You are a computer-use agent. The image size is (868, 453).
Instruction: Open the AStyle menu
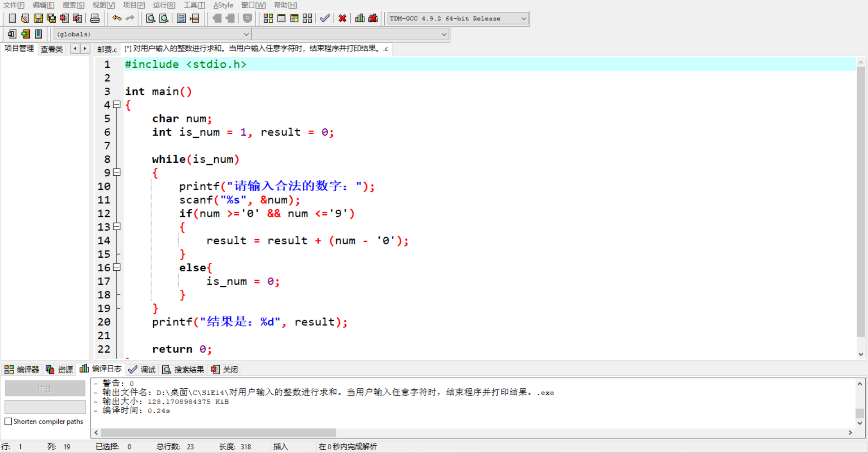[x=223, y=5]
